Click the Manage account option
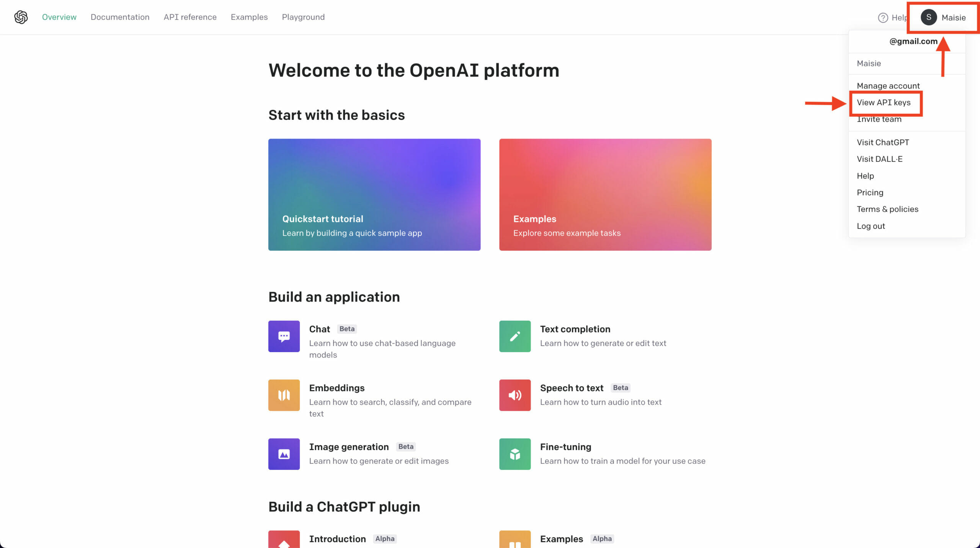Screen dimensions: 980x548 coord(888,85)
